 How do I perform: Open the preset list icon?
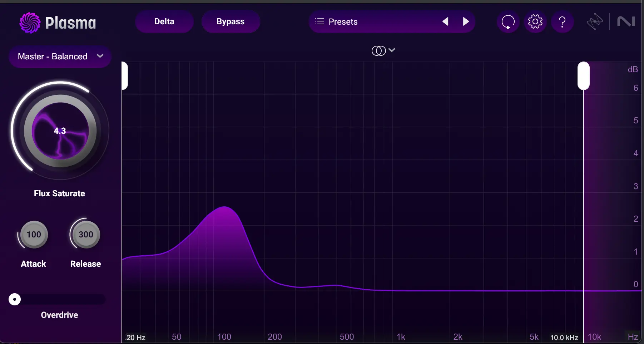tap(319, 21)
